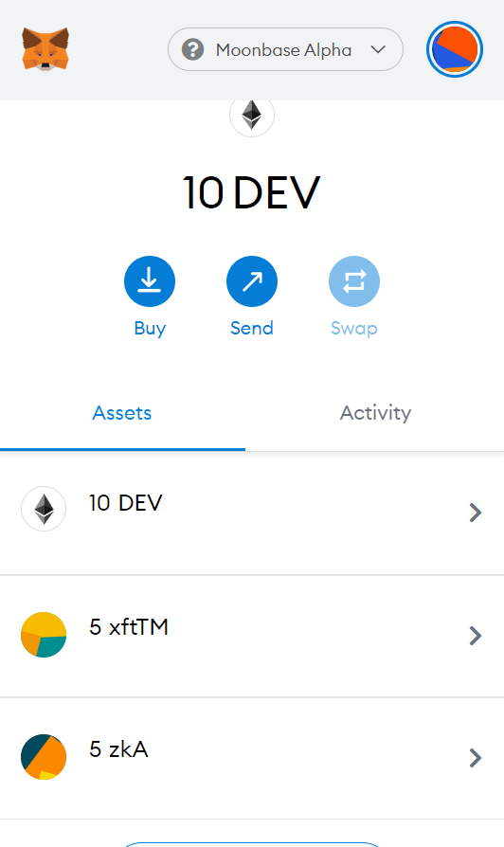The image size is (504, 847).
Task: Click the zkA token icon
Action: 44,757
